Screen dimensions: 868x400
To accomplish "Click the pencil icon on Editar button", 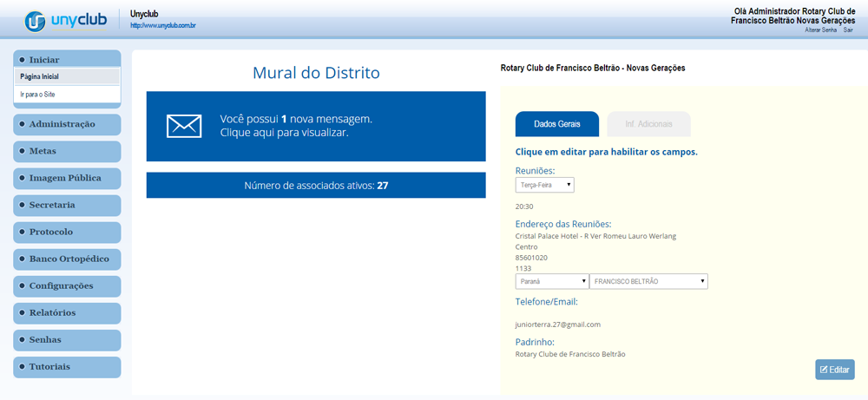I will [824, 370].
